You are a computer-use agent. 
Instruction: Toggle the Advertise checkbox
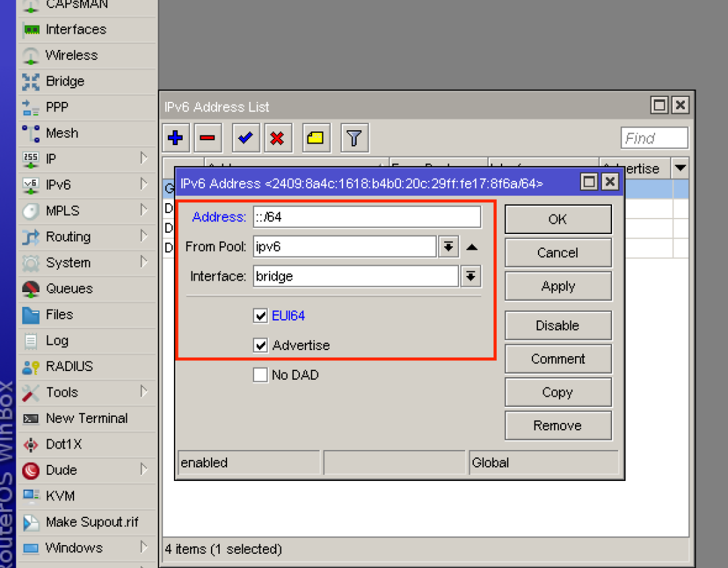[x=260, y=345]
